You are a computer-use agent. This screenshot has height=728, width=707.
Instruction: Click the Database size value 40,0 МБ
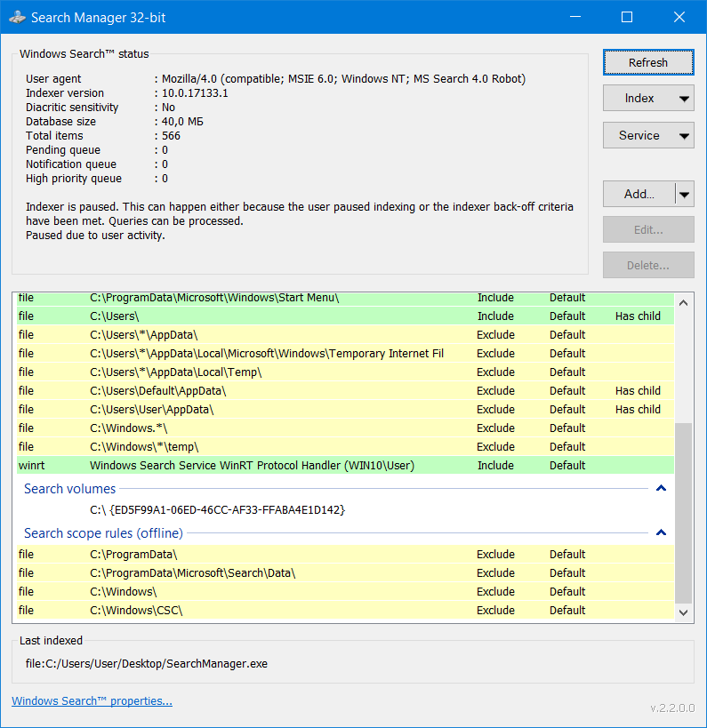pos(182,122)
